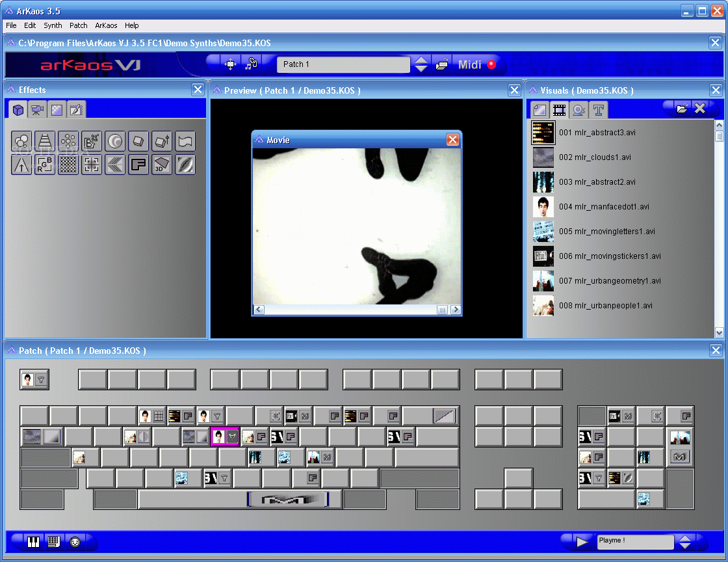Switch to piano keyboard view icon
The height and width of the screenshot is (562, 728).
tap(33, 542)
